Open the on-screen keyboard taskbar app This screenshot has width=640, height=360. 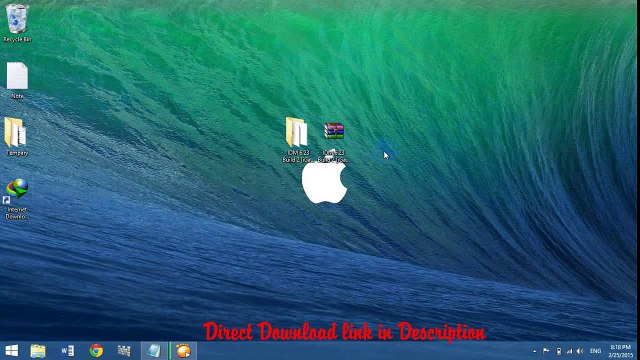tap(124, 351)
